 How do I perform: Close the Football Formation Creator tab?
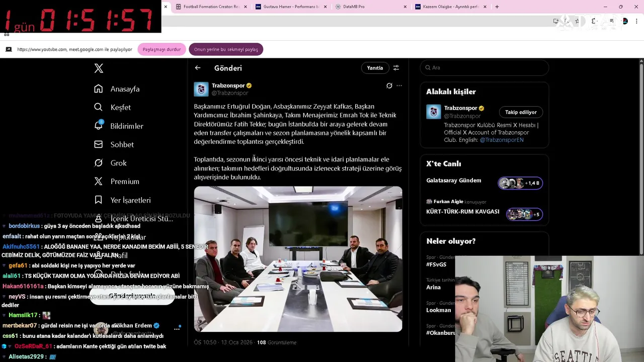(245, 7)
